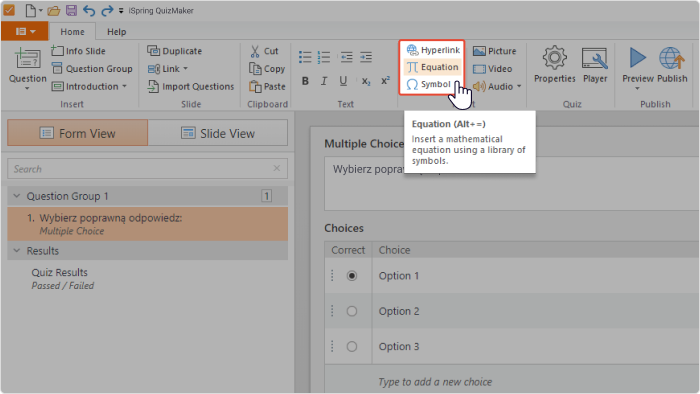Viewport: 700px width, 394px height.
Task: Toggle italic text formatting
Action: (x=324, y=81)
